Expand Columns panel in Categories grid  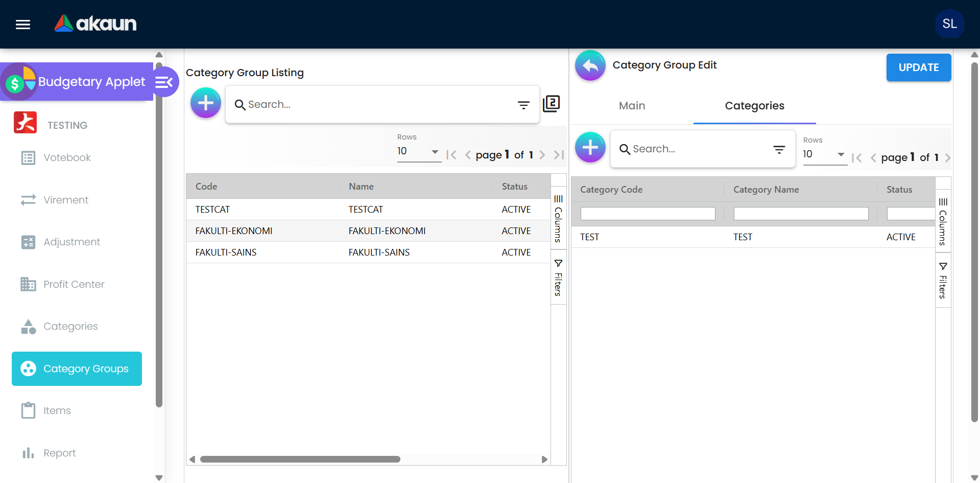point(943,221)
